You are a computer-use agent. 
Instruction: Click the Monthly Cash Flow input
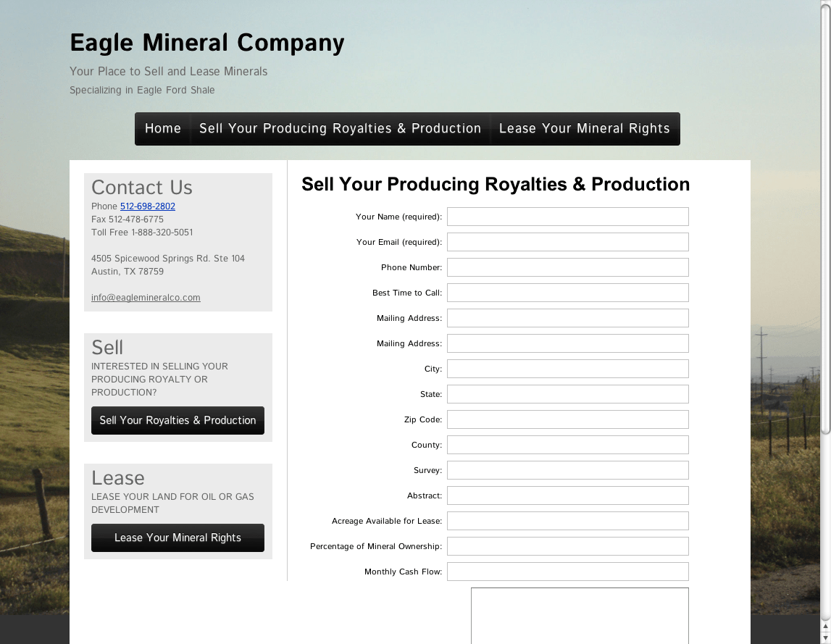point(567,571)
